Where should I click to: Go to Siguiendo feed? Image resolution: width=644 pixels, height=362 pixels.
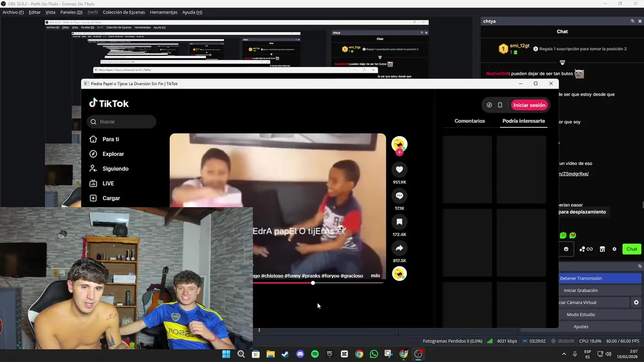point(109,168)
